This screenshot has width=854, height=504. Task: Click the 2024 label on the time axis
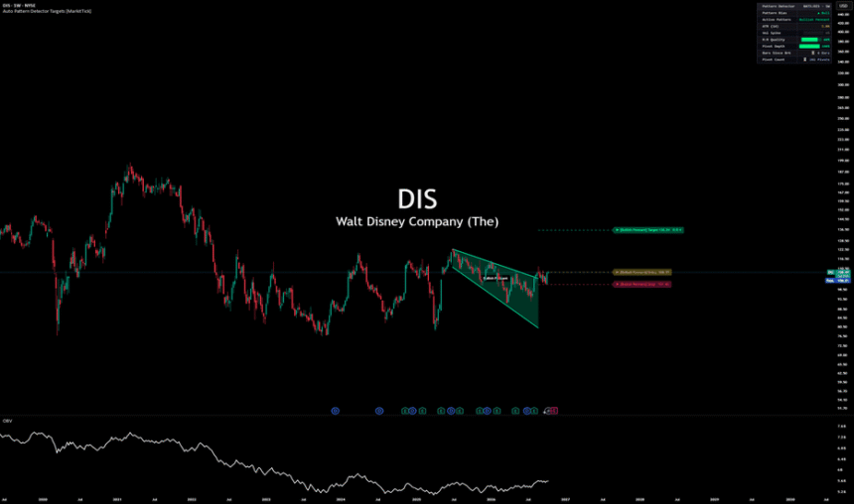[x=341, y=499]
